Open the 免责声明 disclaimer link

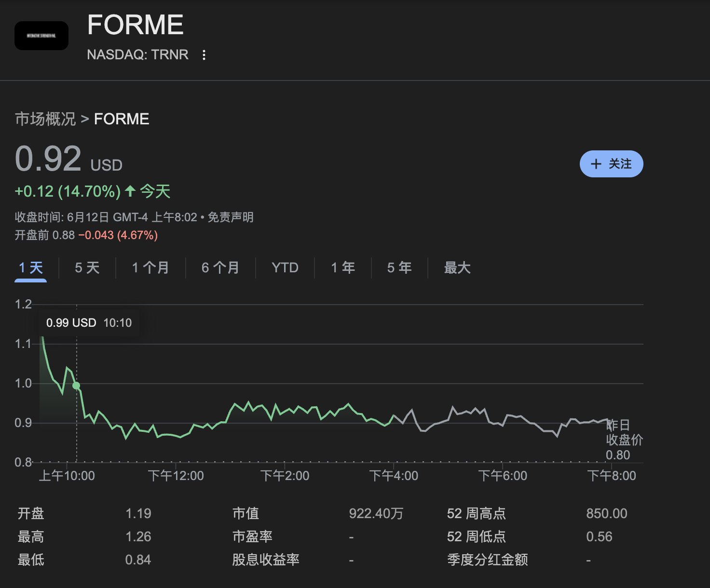point(231,217)
